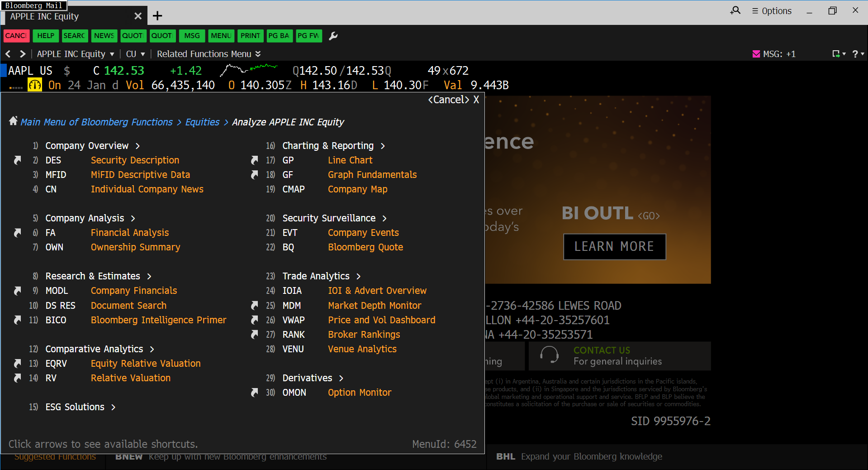
Task: Click shortcut arrow beside VWAP
Action: pos(255,320)
